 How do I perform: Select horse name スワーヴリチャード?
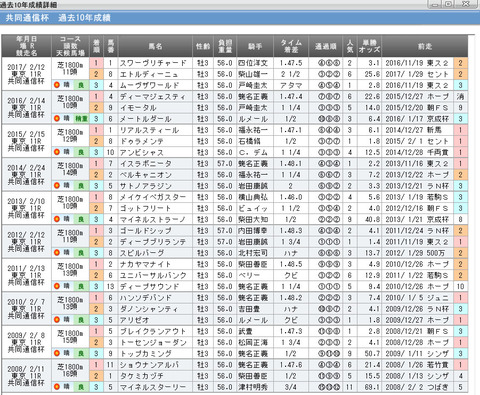coord(153,63)
